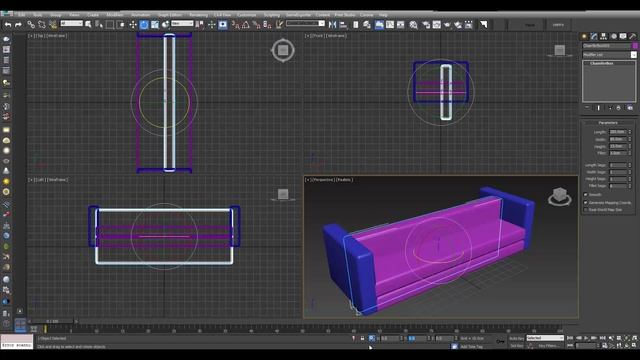
Task: Toggle Generate Mapping Coords checkbox
Action: (x=586, y=202)
